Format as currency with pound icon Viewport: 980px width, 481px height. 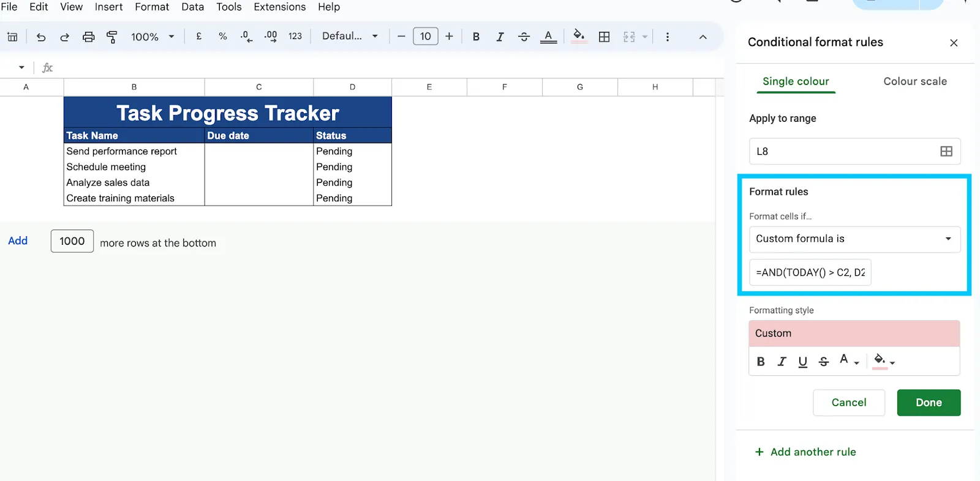199,36
